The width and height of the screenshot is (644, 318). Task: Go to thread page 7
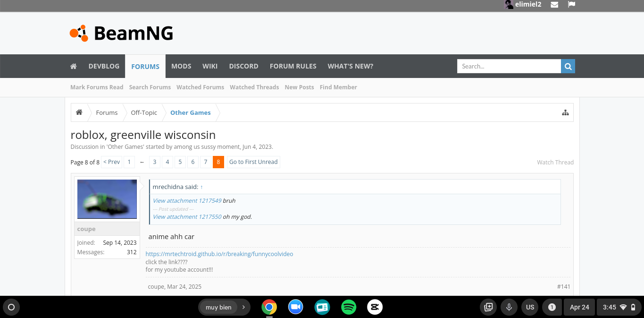pyautogui.click(x=205, y=162)
